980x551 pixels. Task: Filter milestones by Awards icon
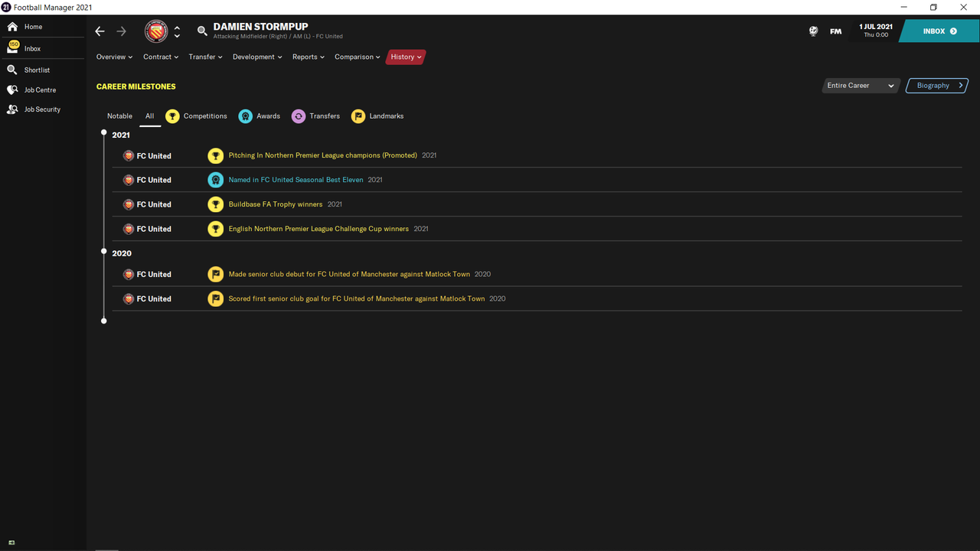[245, 116]
